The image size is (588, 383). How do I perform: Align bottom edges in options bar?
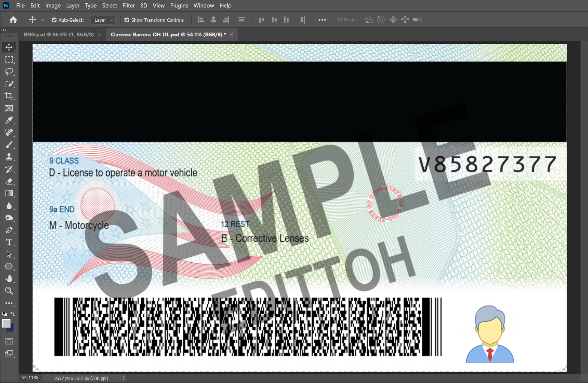point(286,20)
